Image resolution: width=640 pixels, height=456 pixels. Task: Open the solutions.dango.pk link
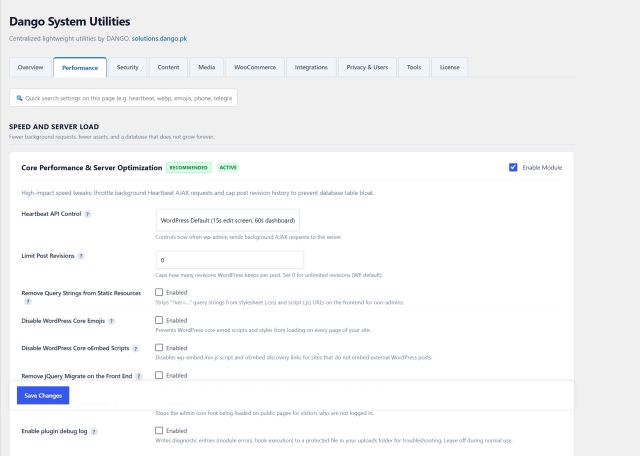(x=159, y=39)
